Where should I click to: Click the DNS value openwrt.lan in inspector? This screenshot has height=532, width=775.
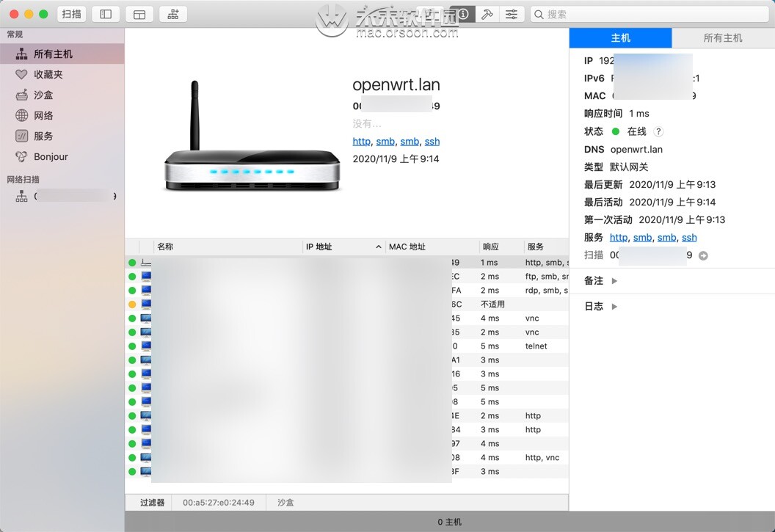point(636,149)
